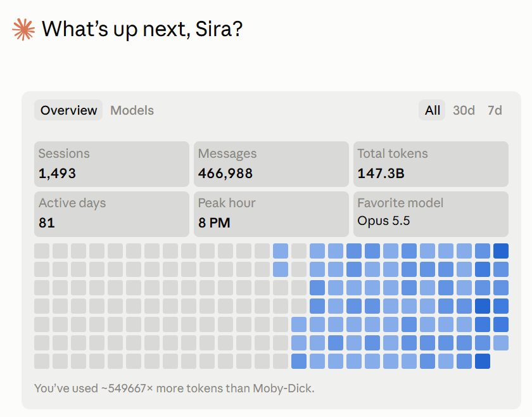Click the first gray square in the heatmap's top row

(42, 251)
